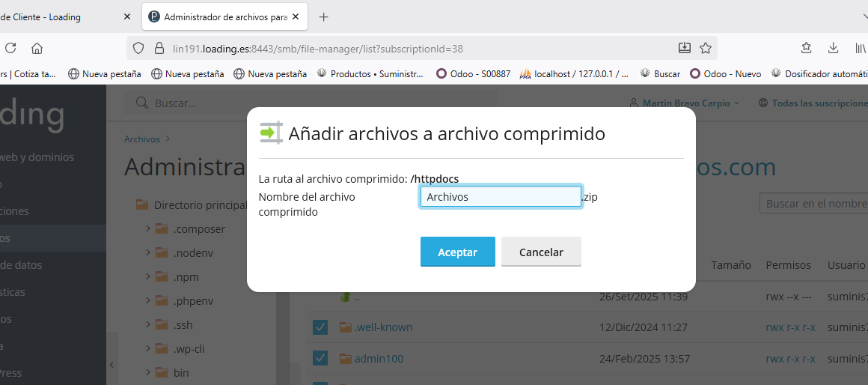Go to browser home page icon
868x385 pixels.
(x=37, y=48)
